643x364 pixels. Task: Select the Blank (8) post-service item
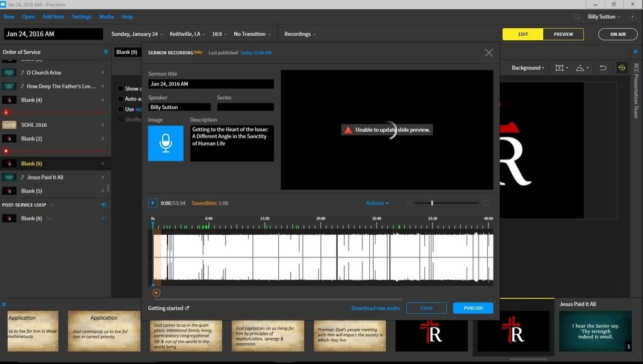[55, 218]
